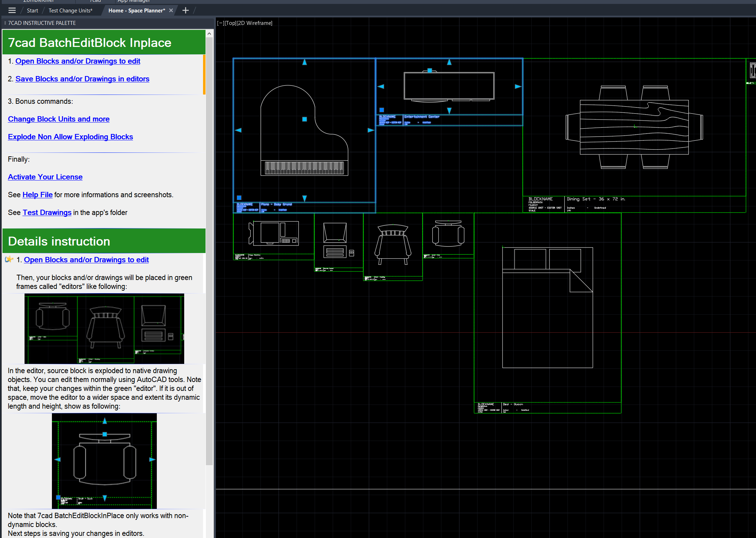Click the Change Block Units and more link
Viewport: 756px width, 538px height.
click(x=59, y=119)
